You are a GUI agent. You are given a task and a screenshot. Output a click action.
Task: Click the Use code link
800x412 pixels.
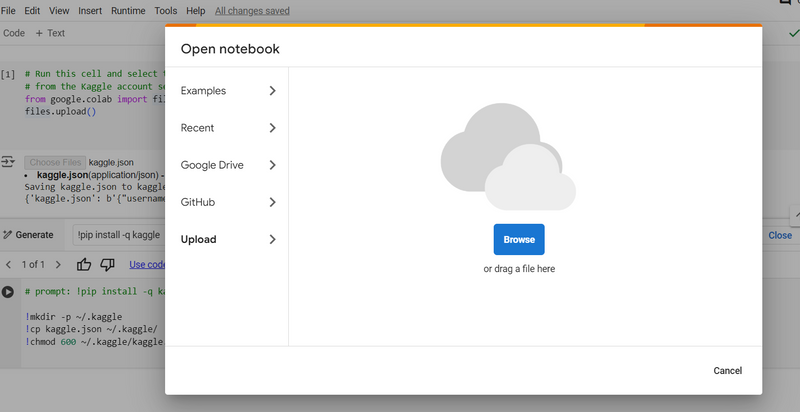pos(147,265)
